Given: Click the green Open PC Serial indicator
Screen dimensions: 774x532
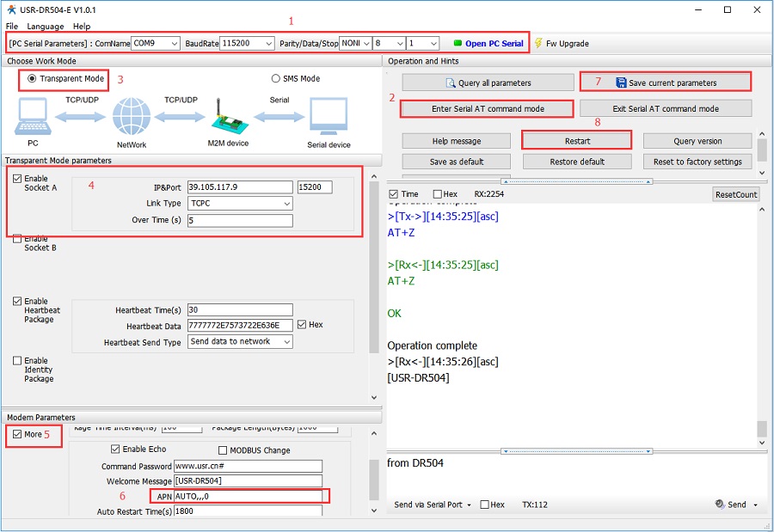Looking at the screenshot, I should tap(458, 43).
